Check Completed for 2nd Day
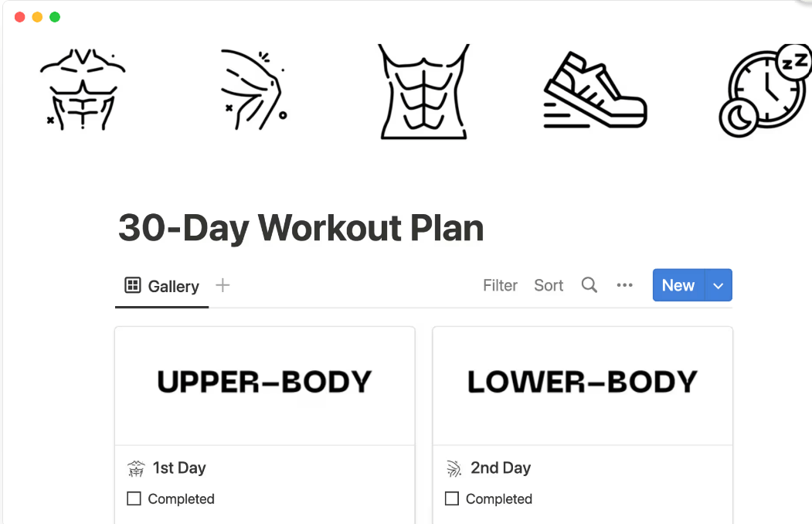Image resolution: width=812 pixels, height=524 pixels. (x=452, y=498)
